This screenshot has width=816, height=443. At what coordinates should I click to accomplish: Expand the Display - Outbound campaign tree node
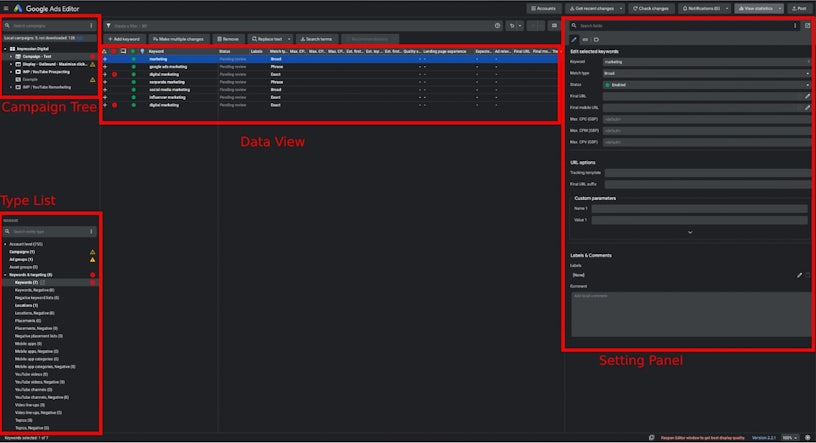click(x=11, y=63)
